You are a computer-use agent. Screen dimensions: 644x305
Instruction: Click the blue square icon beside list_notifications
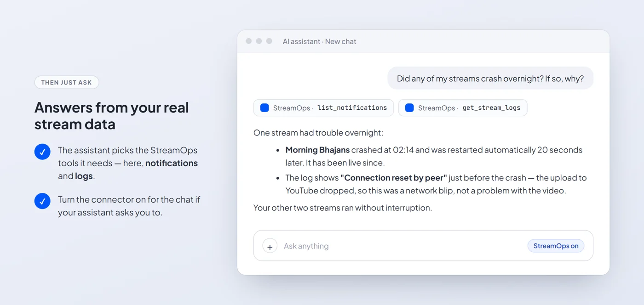tap(264, 108)
